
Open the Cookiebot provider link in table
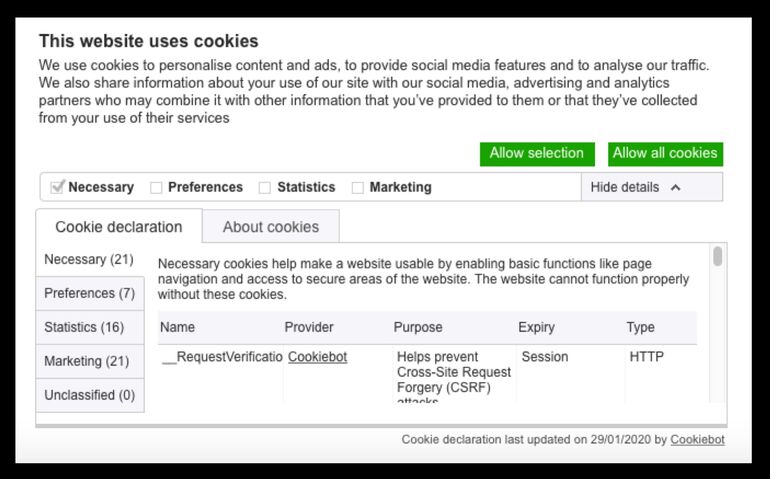click(x=317, y=357)
